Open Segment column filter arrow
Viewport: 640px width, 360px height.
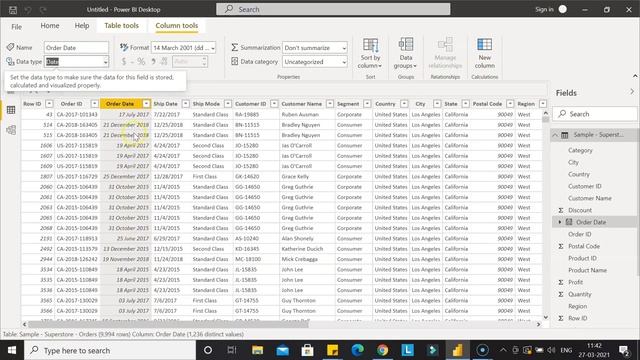coord(367,104)
